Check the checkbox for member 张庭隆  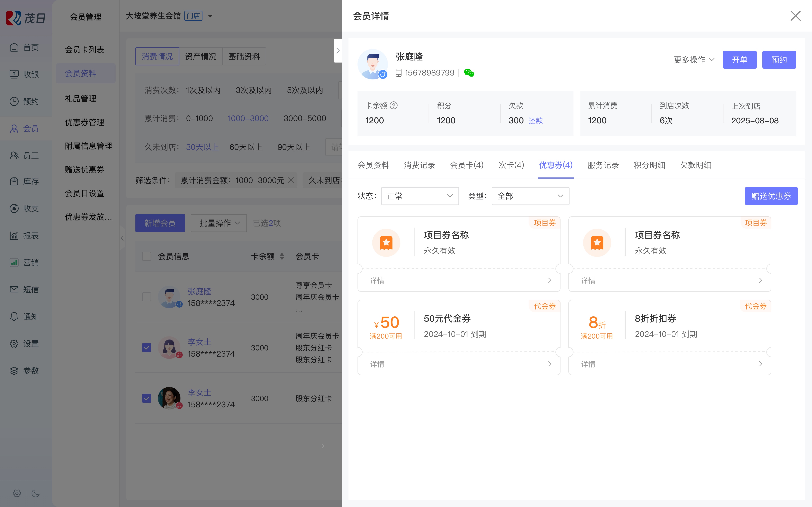[x=147, y=297]
